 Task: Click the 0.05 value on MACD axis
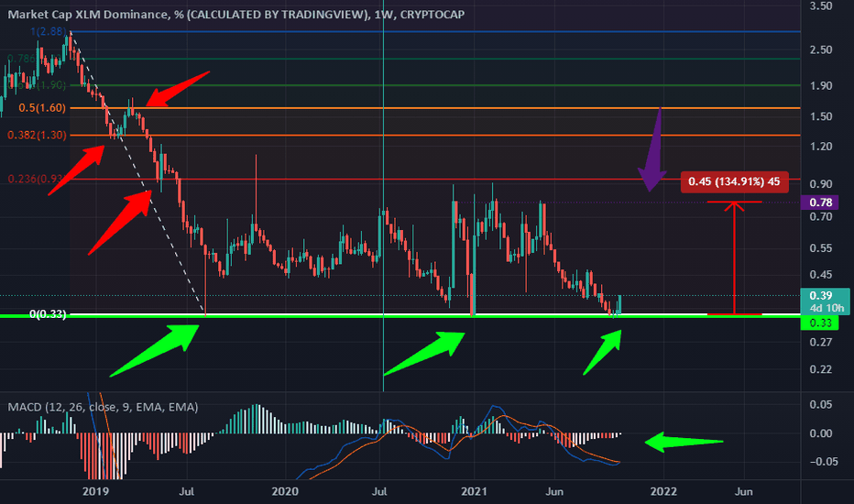coord(821,404)
